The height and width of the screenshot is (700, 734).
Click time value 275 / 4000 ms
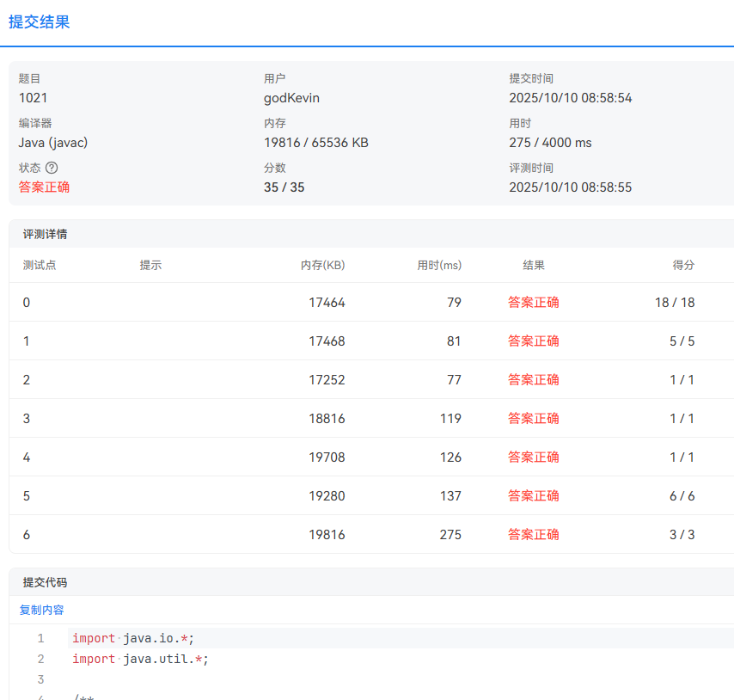coord(550,143)
